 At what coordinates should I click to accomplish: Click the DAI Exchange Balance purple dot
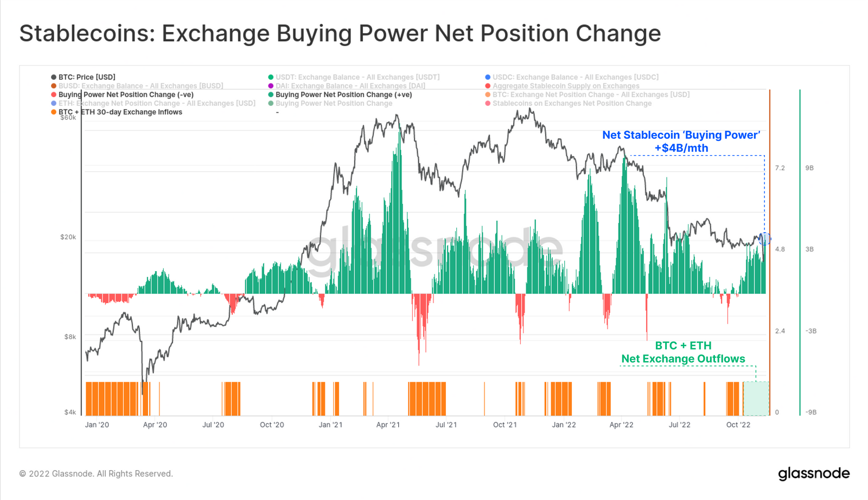point(271,86)
